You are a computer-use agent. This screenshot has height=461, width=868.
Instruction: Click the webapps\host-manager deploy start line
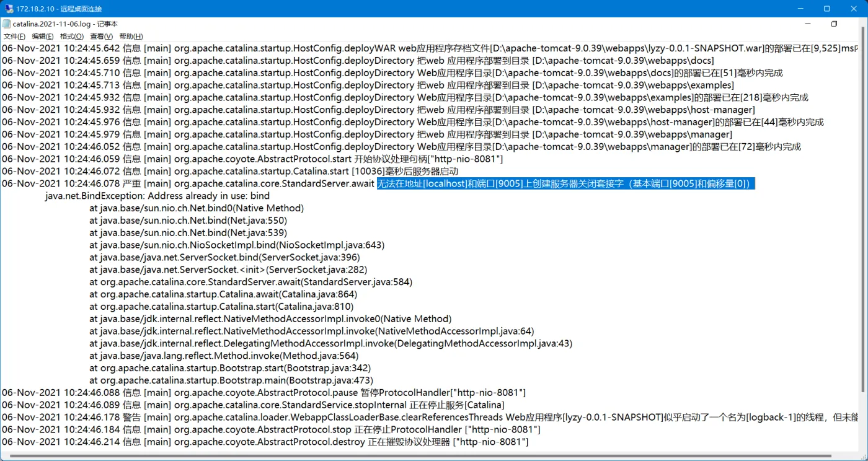(378, 110)
